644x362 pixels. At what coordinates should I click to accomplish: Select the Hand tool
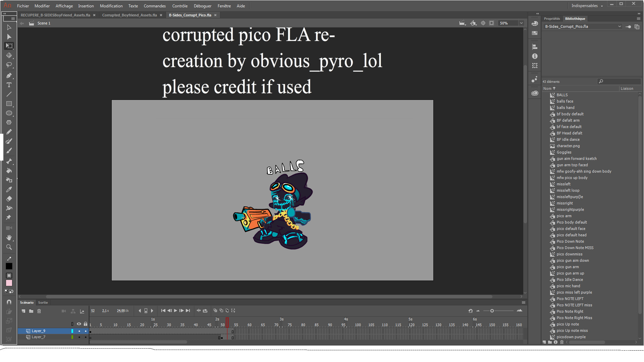pyautogui.click(x=9, y=238)
